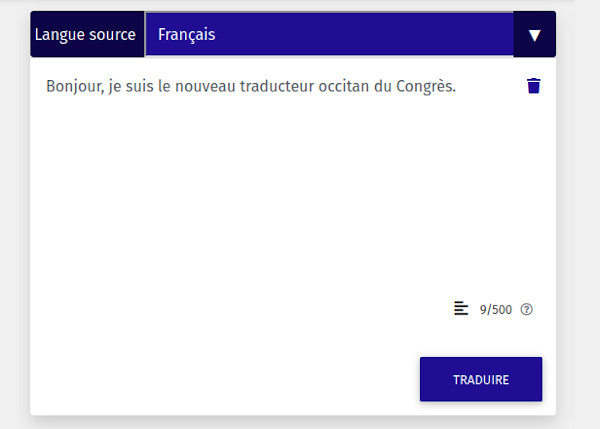Click the word Congrès in the text
This screenshot has width=600, height=429.
click(x=425, y=86)
